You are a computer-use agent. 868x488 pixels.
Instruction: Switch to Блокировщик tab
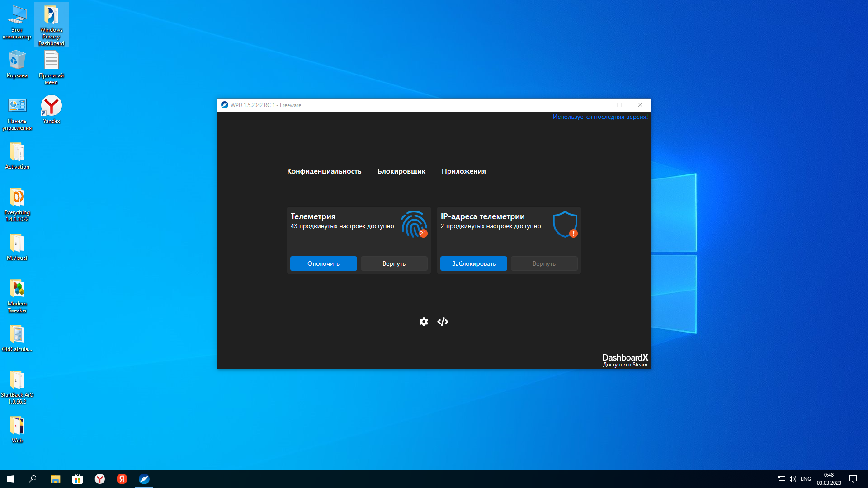click(401, 171)
